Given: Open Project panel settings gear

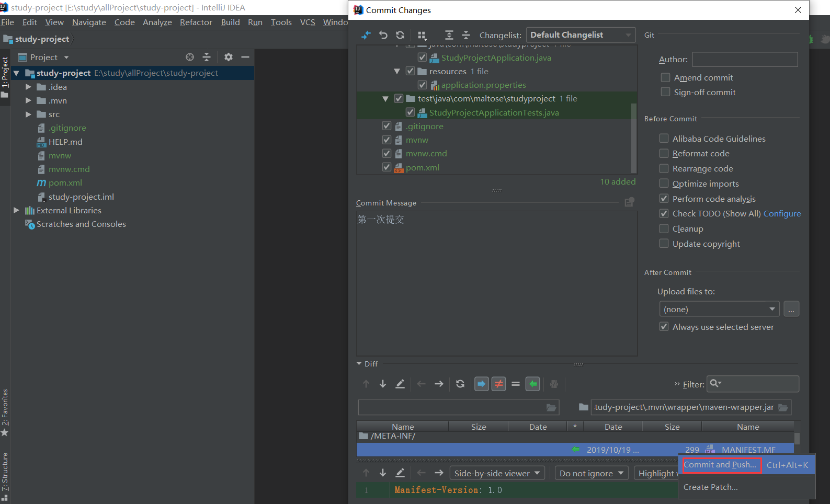Looking at the screenshot, I should click(x=229, y=57).
